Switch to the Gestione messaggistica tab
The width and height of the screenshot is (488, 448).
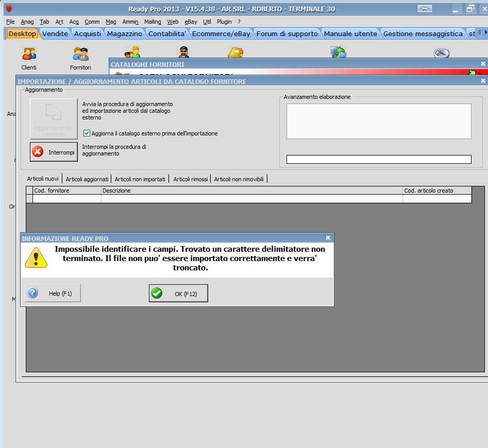[423, 33]
